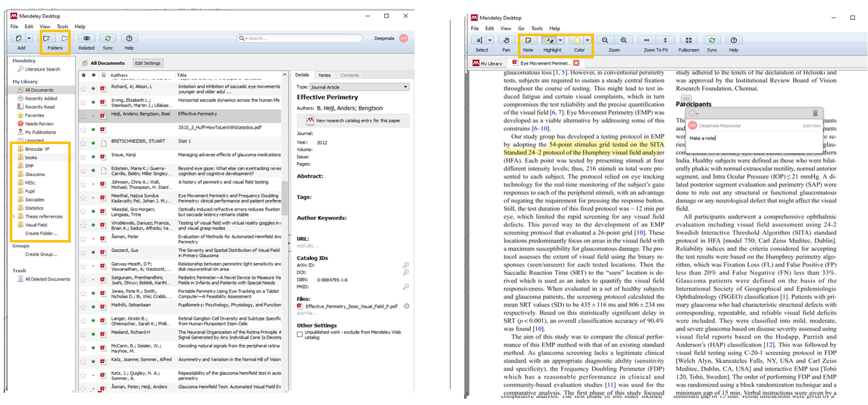Viewport: 868px width, 405px height.
Task: Toggle read status dot for Vikesdal, Gro row
Action: coord(93,212)
